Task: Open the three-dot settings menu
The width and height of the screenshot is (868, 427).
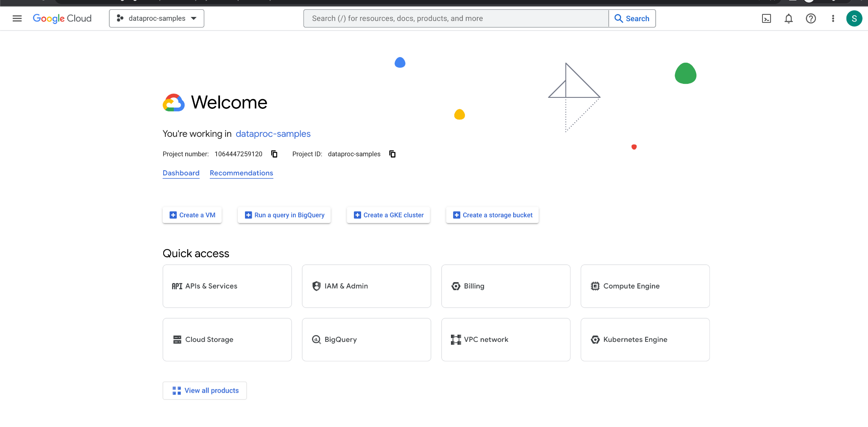Action: pyautogui.click(x=833, y=18)
